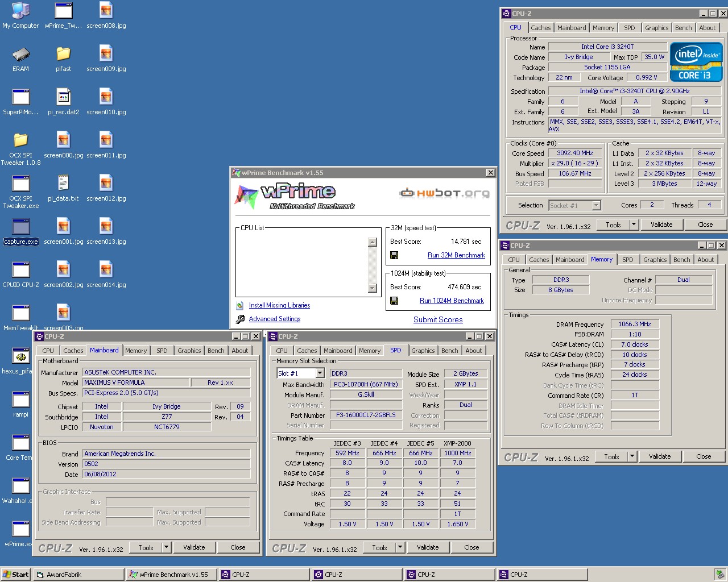728x582 pixels.
Task: Click the HWBOT.org logo in wPrime
Action: tap(444, 193)
